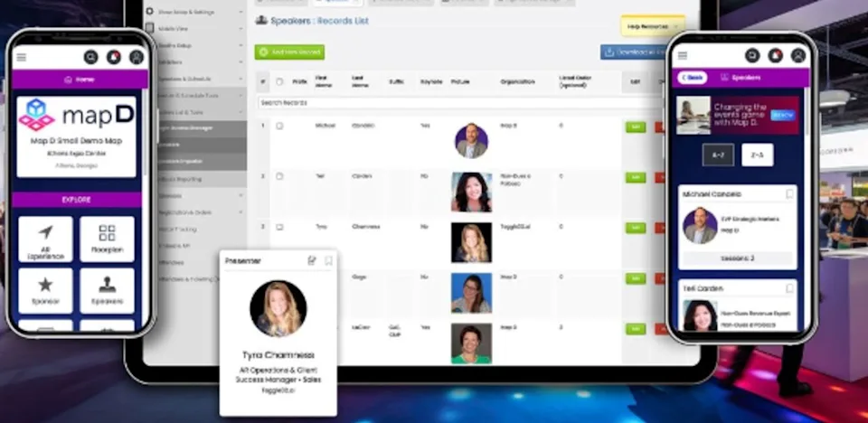Open notifications bell on left phone
This screenshot has width=868, height=423.
[x=114, y=57]
